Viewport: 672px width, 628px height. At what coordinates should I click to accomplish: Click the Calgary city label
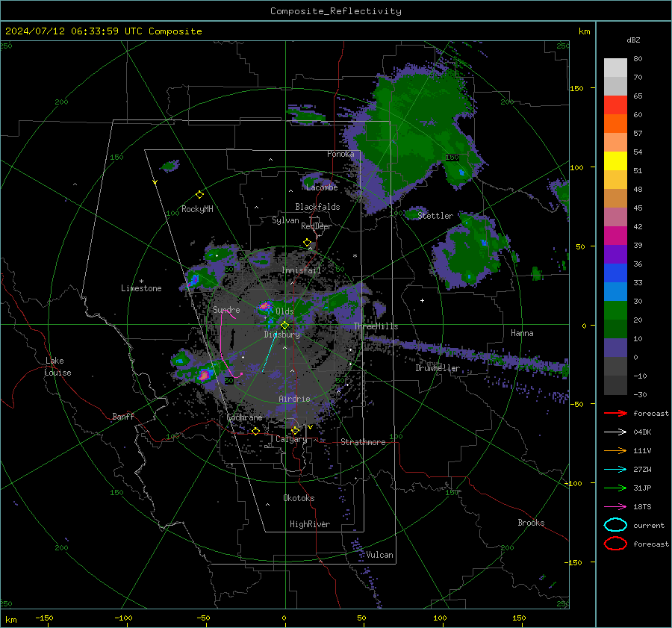coord(291,439)
